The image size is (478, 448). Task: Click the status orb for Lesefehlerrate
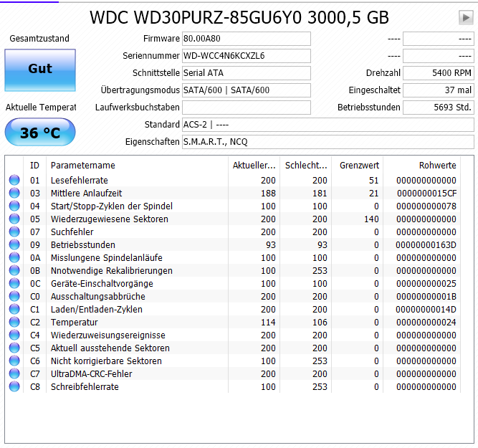[14, 180]
